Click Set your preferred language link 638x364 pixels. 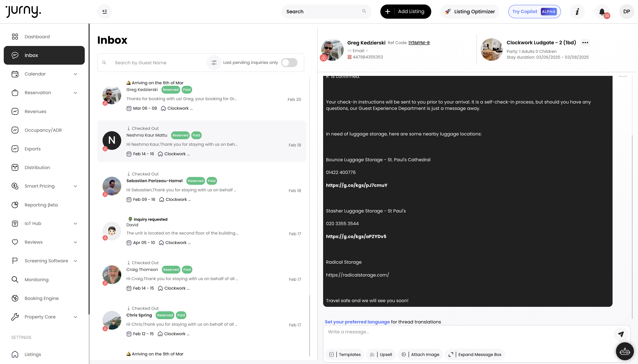[x=357, y=322]
